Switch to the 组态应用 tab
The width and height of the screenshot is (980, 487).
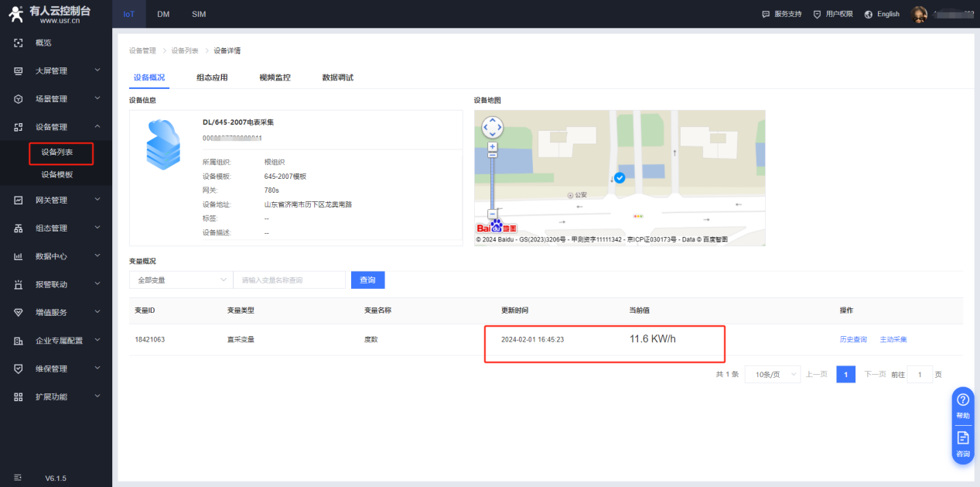pos(212,77)
